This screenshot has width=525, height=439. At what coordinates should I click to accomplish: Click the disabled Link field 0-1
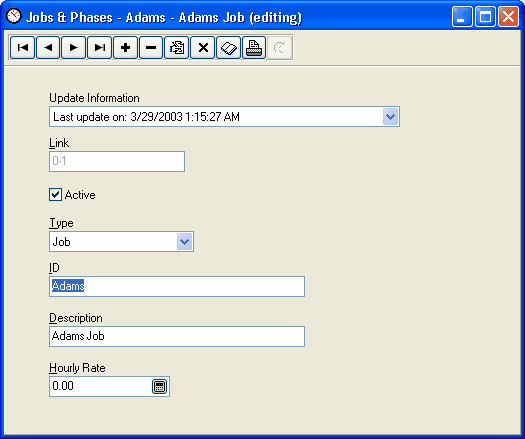point(117,161)
